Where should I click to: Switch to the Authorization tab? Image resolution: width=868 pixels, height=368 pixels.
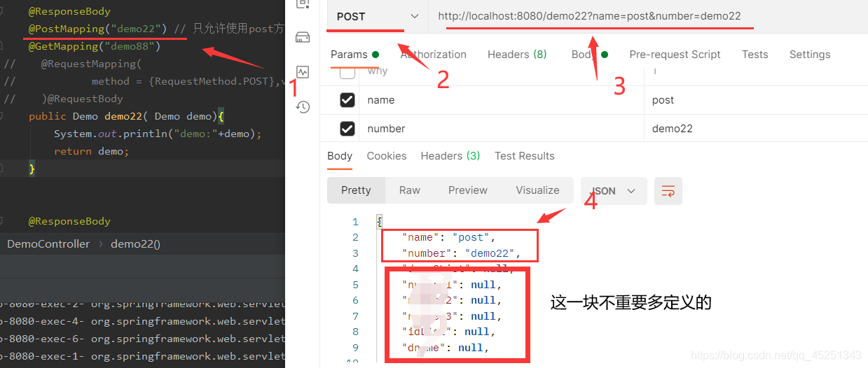[433, 55]
